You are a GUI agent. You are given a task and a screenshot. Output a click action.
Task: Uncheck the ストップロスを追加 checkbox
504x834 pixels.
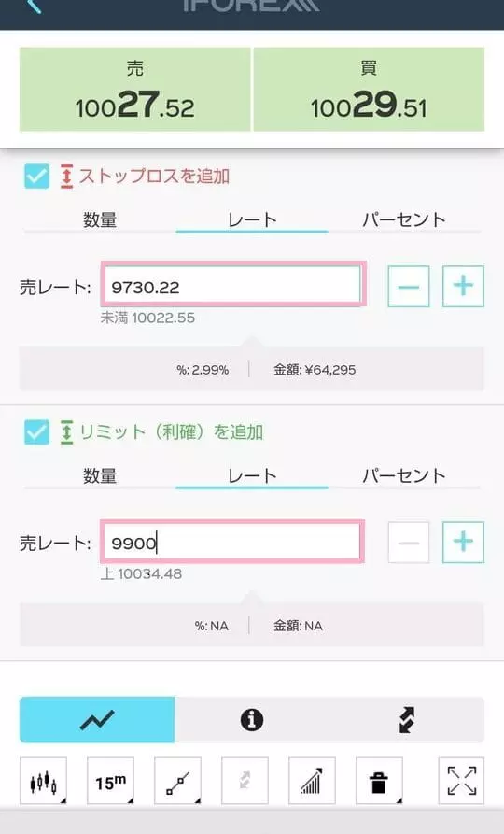pyautogui.click(x=36, y=177)
